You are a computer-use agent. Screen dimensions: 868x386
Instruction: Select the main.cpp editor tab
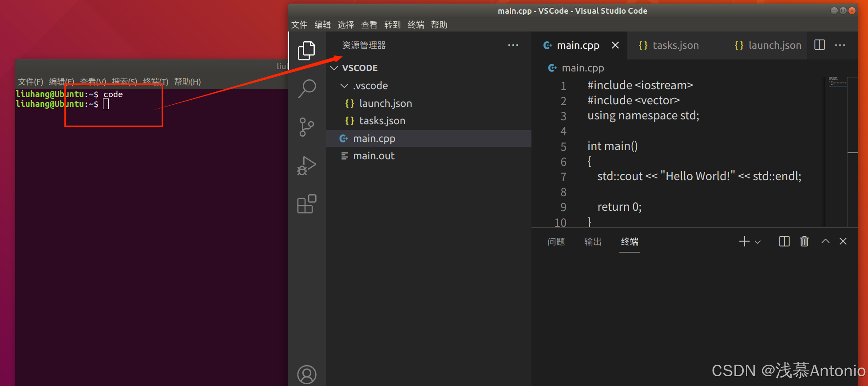coord(578,45)
